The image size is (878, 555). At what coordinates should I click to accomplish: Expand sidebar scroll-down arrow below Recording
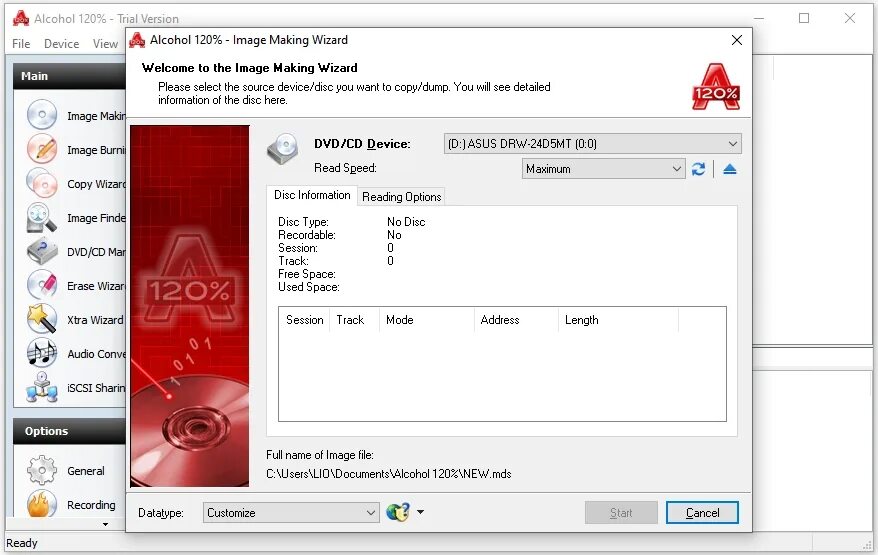[105, 524]
